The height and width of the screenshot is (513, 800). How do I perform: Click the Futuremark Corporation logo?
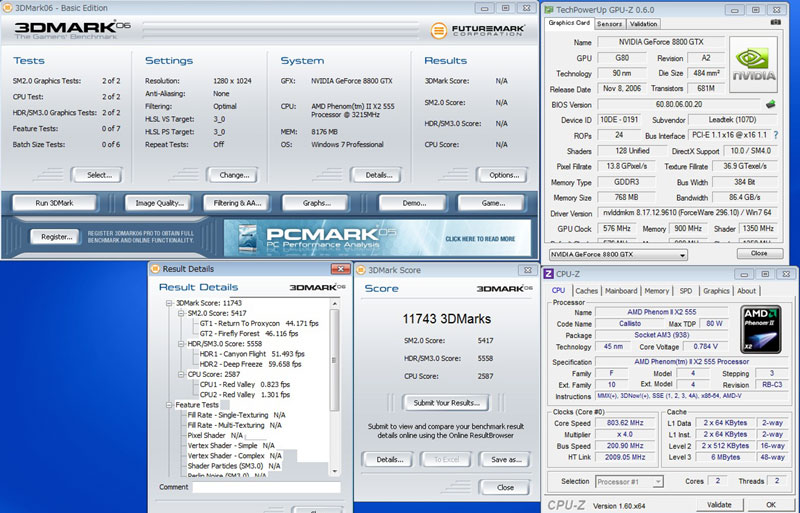[x=478, y=30]
